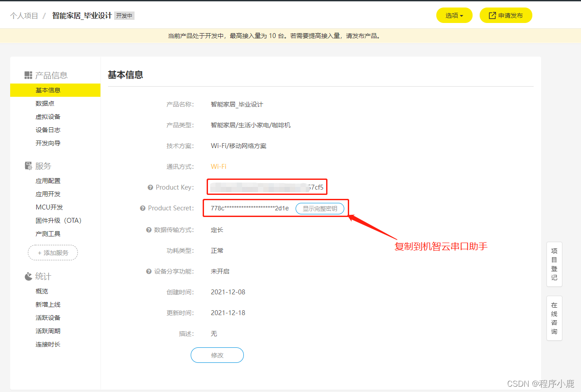Open 设备日志 sidebar item
Screen dimensions: 581x392
click(x=48, y=130)
